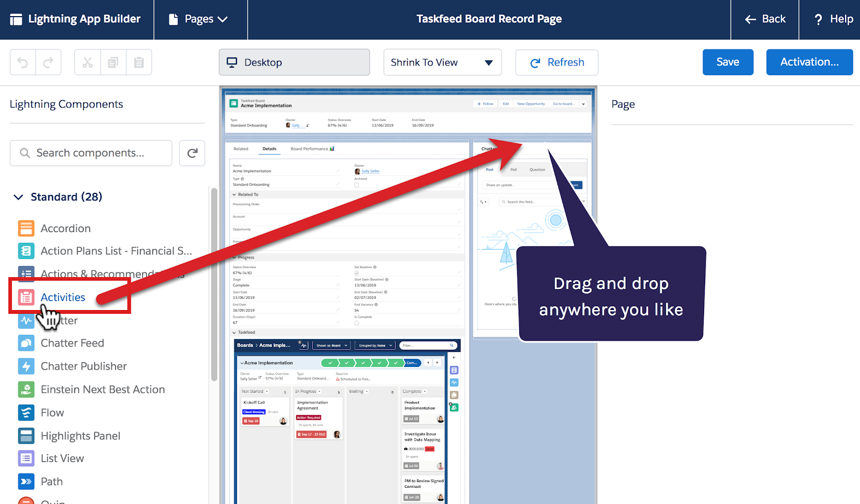The width and height of the screenshot is (860, 504).
Task: Collapse the Standard (28) components section
Action: [x=18, y=197]
